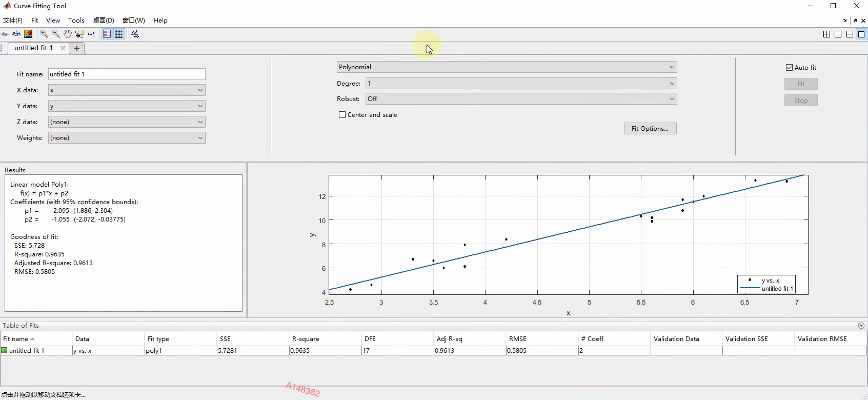Click the adjust axes limits icon
868x400 pixels.
click(x=135, y=34)
